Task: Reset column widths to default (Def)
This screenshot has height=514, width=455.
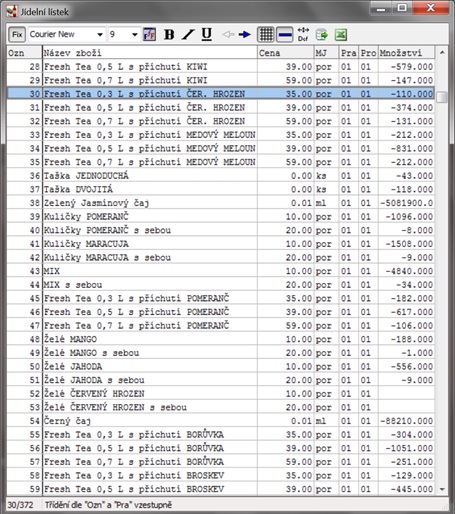Action: (303, 34)
